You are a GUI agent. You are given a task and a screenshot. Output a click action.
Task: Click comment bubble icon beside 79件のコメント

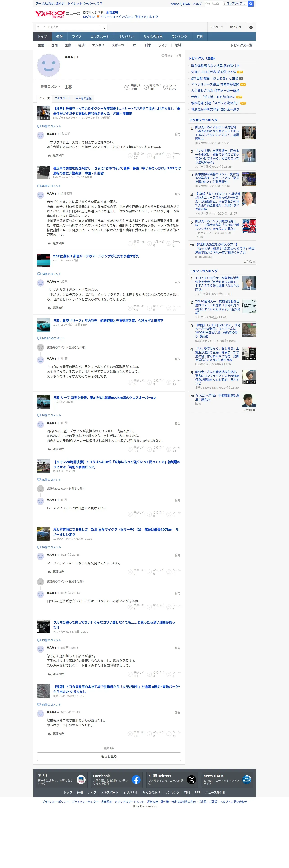point(39,126)
